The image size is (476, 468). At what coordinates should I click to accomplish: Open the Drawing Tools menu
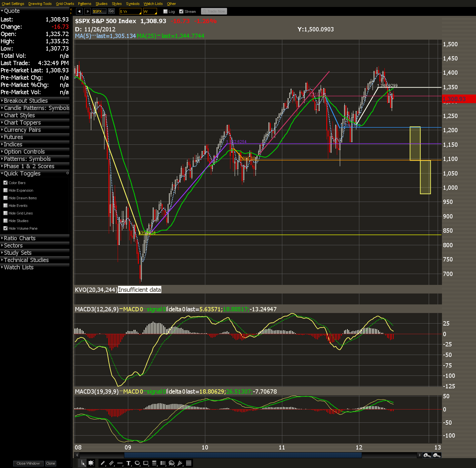[40, 4]
